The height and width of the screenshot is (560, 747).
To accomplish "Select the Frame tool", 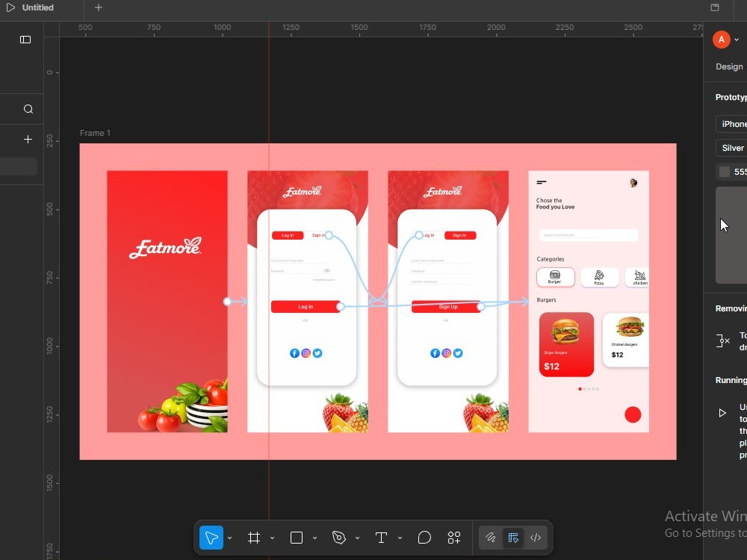I will (254, 538).
